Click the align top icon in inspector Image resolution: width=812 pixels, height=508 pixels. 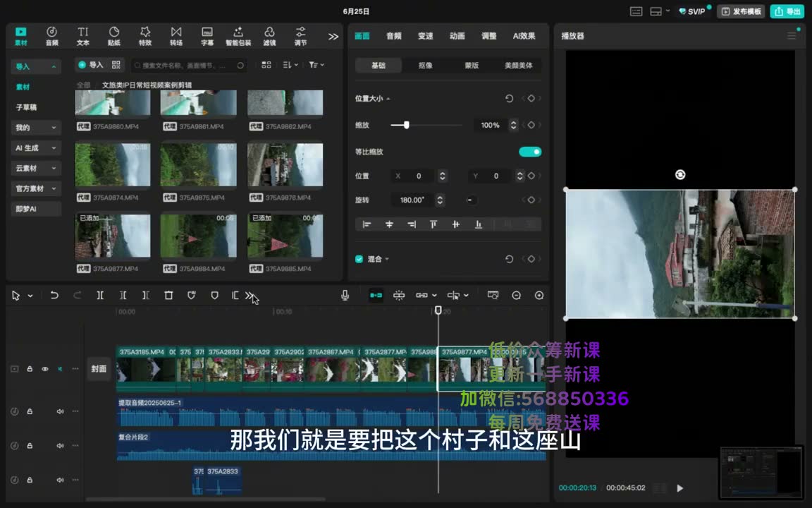(433, 224)
